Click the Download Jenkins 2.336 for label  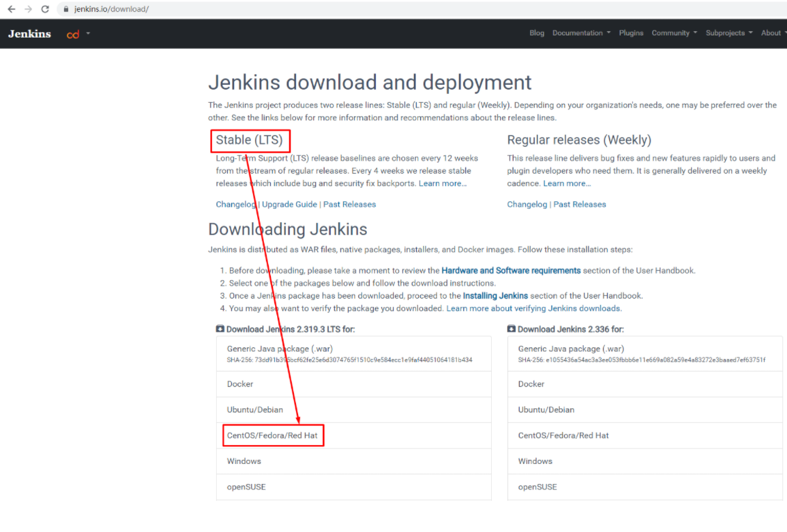[571, 329]
